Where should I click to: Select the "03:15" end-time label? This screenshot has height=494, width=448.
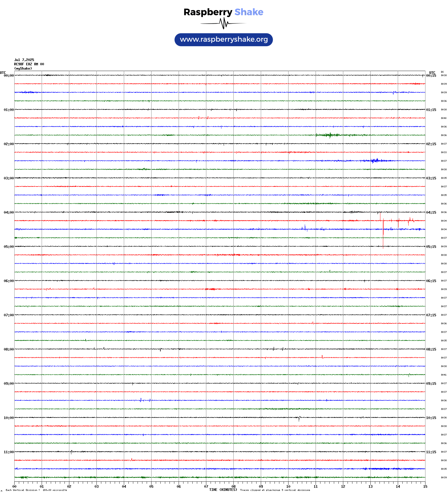click(431, 178)
